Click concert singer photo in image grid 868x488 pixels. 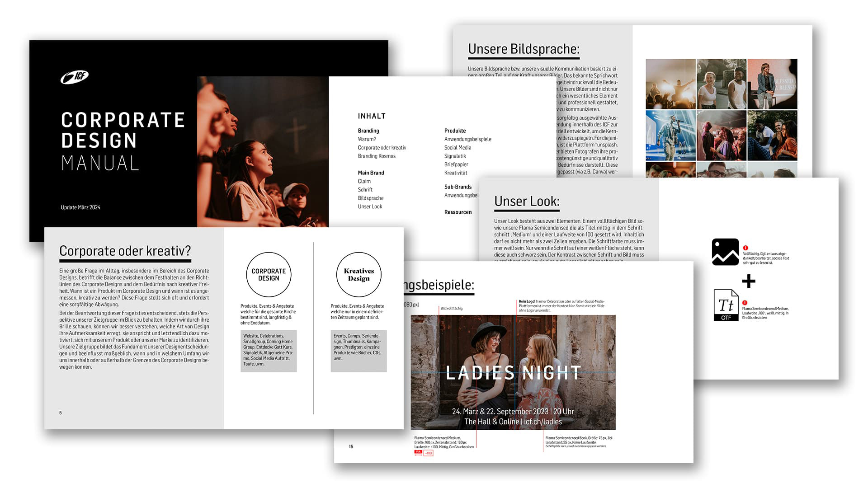tap(670, 136)
